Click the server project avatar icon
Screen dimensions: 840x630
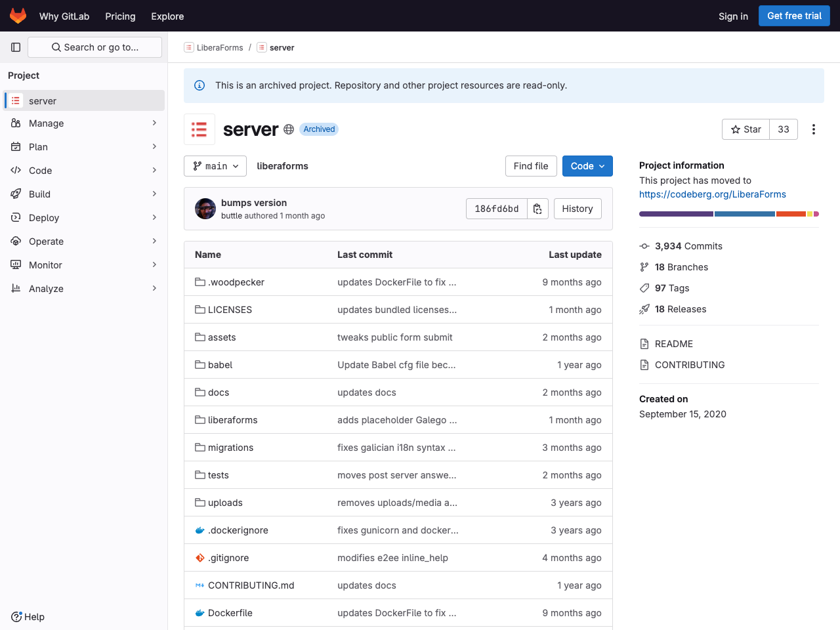coord(199,129)
